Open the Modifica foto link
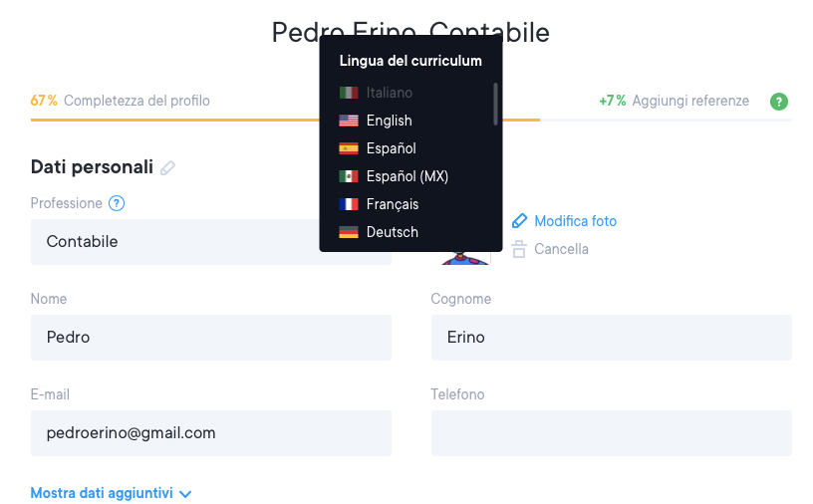This screenshot has height=504, width=813. [575, 221]
